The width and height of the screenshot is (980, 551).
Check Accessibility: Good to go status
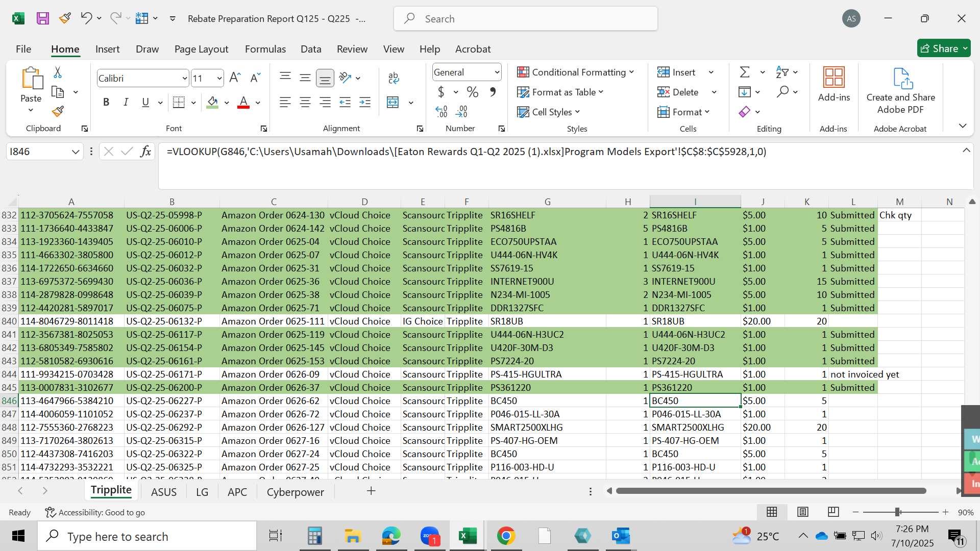95,512
